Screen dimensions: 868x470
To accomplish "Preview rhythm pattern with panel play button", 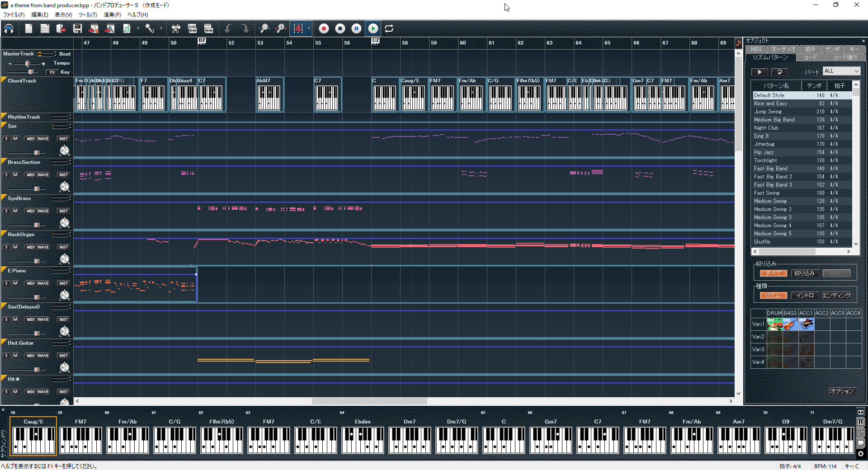I will [x=759, y=72].
